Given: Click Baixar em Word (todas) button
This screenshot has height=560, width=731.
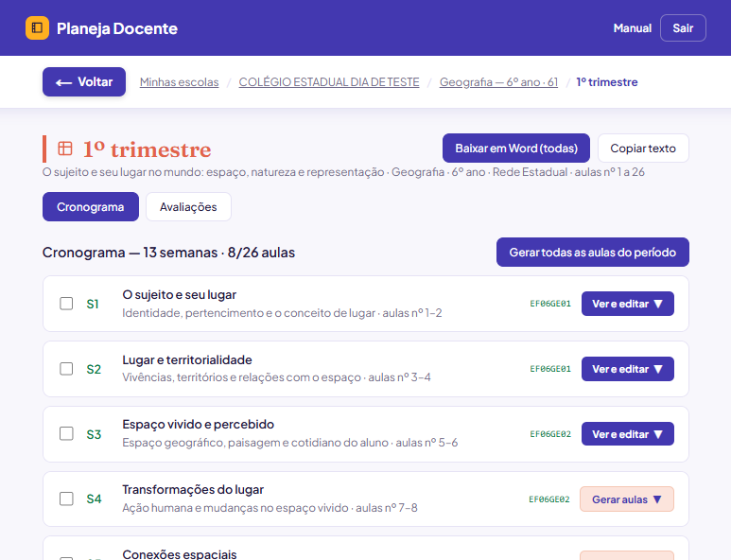Looking at the screenshot, I should coord(516,149).
